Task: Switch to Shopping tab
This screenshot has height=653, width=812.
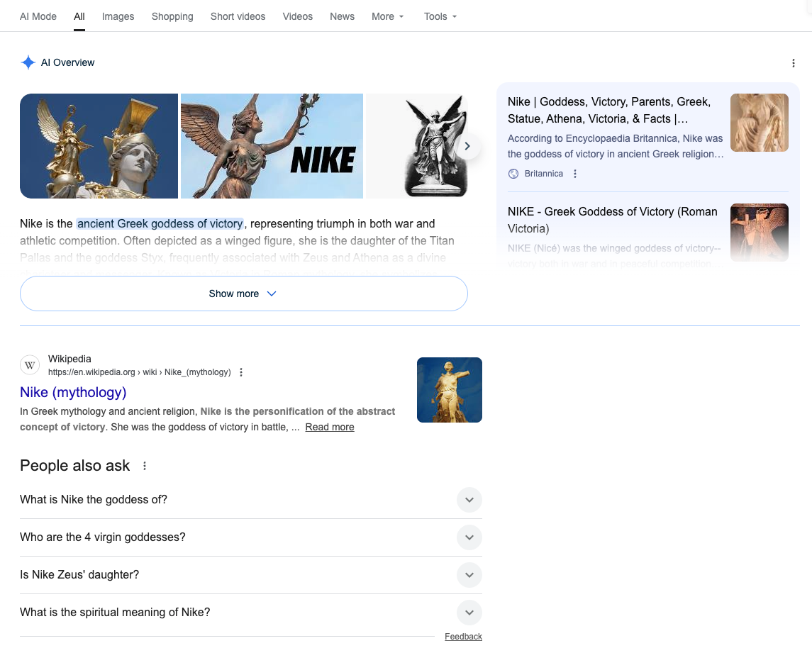Action: [172, 16]
